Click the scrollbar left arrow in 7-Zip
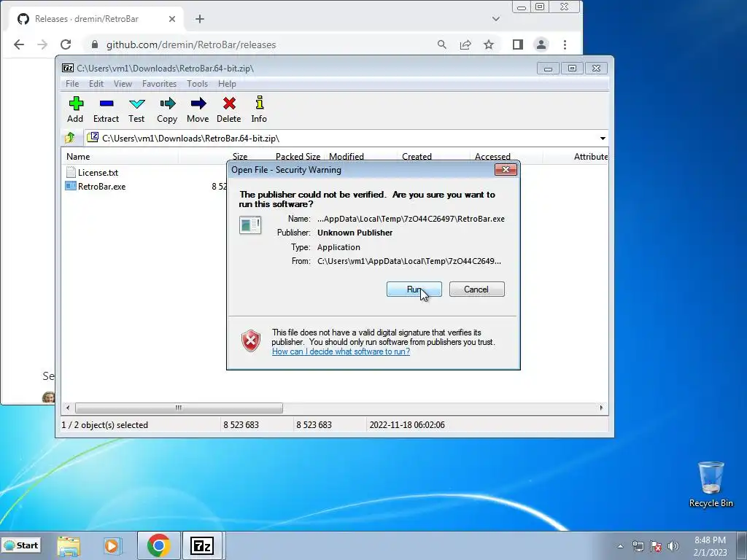Screen dimensions: 747x560 (x=68, y=408)
